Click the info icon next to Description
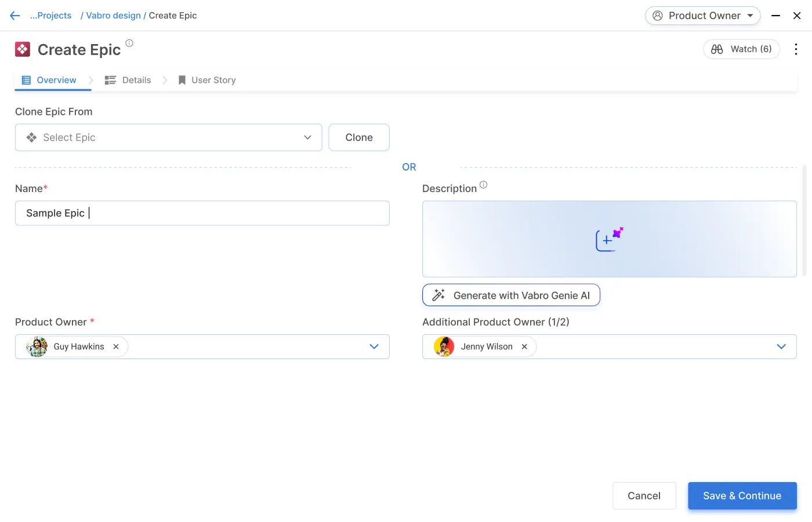Viewport: 812px width, 522px height. (x=483, y=185)
